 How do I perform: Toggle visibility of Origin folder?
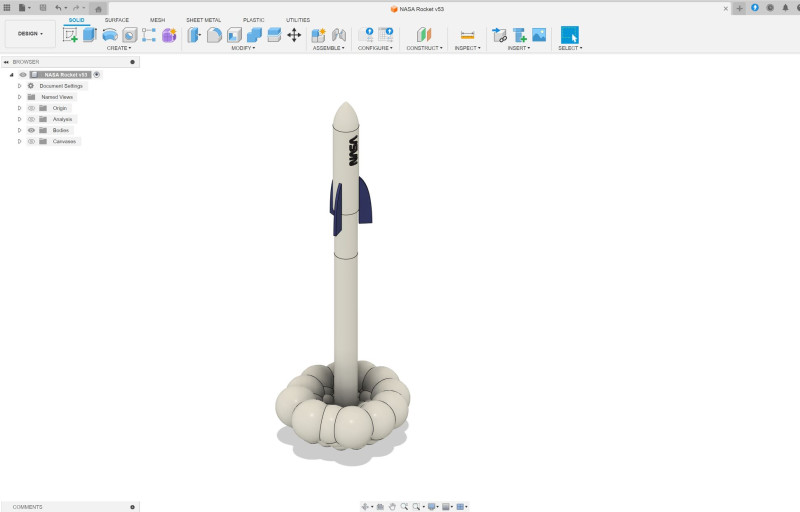(31, 108)
